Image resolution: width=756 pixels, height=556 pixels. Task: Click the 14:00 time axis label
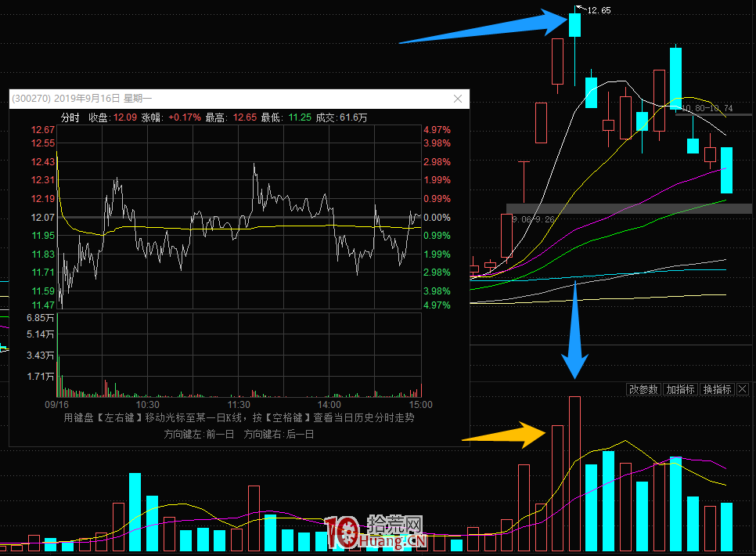click(x=329, y=404)
